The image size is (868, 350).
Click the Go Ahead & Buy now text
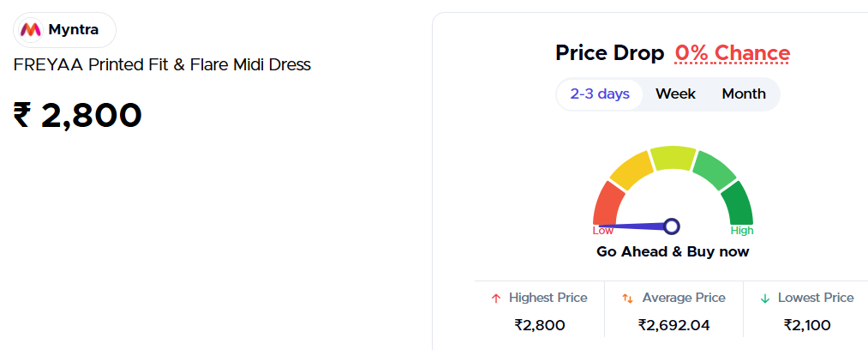[x=673, y=252]
